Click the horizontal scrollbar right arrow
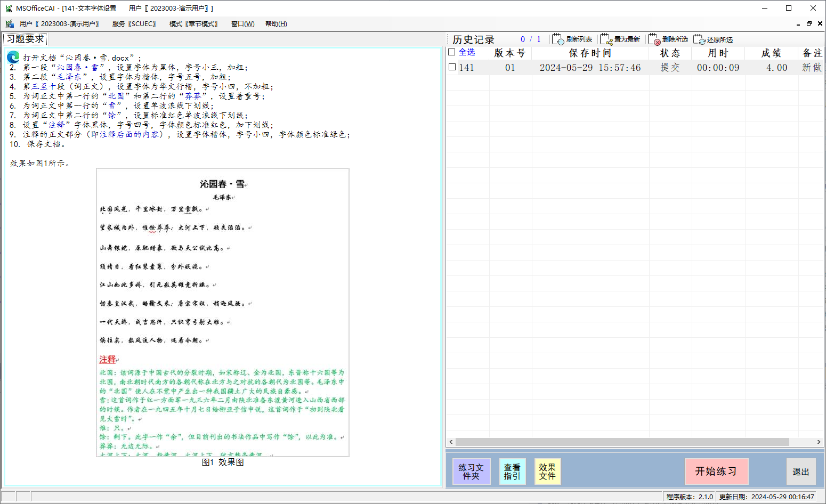826x504 pixels. [819, 442]
